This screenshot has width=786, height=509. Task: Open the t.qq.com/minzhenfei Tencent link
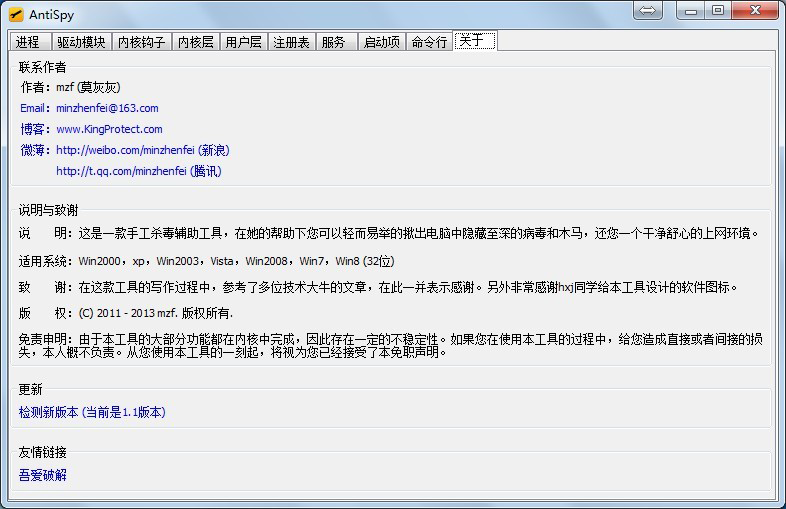click(138, 171)
